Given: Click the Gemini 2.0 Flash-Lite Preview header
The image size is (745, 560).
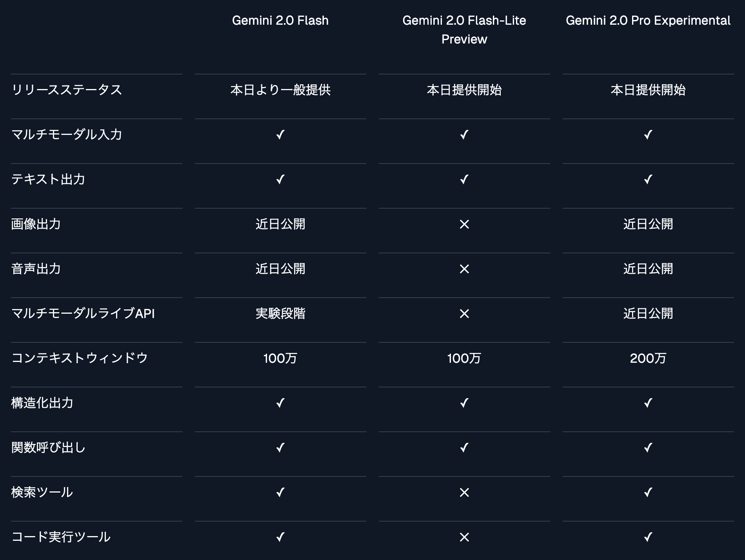Looking at the screenshot, I should [x=464, y=29].
